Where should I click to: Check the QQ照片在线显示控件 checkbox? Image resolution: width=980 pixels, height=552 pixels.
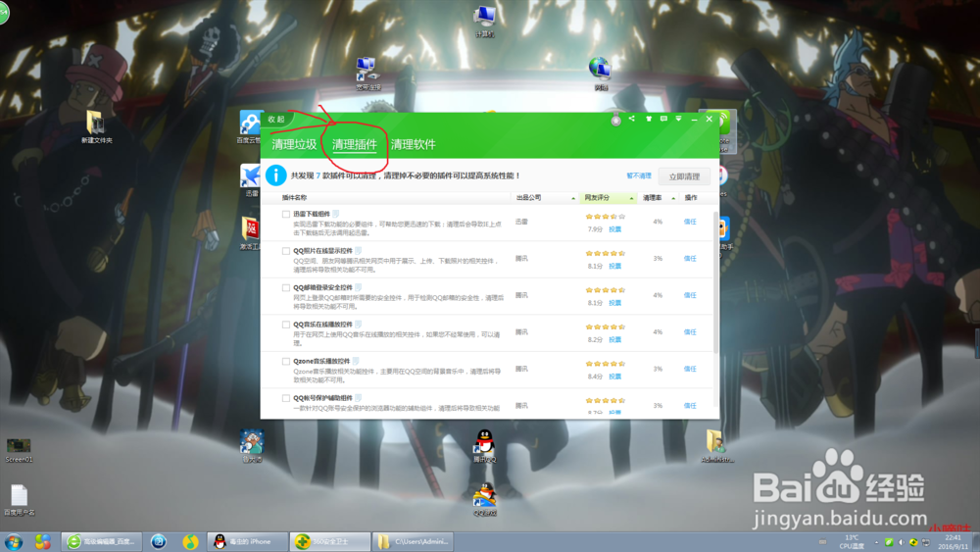pyautogui.click(x=285, y=251)
